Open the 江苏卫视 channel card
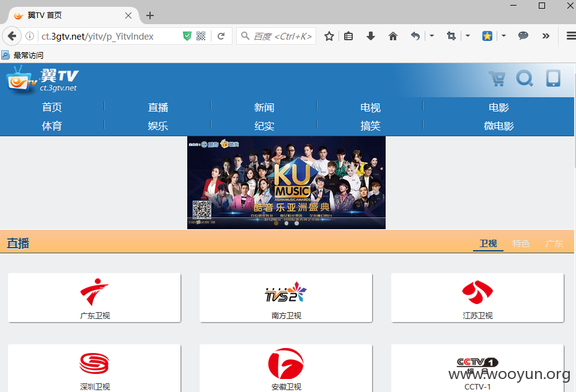 pos(477,298)
